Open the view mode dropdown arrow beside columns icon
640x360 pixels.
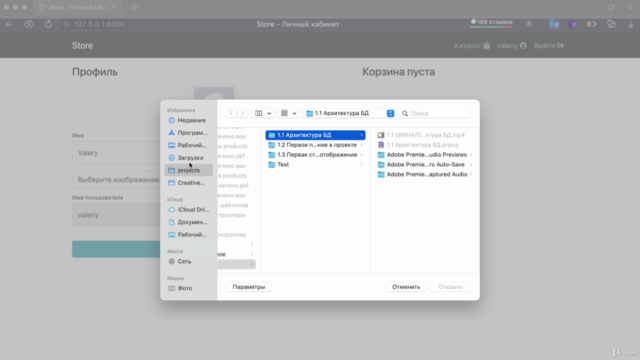(x=269, y=113)
